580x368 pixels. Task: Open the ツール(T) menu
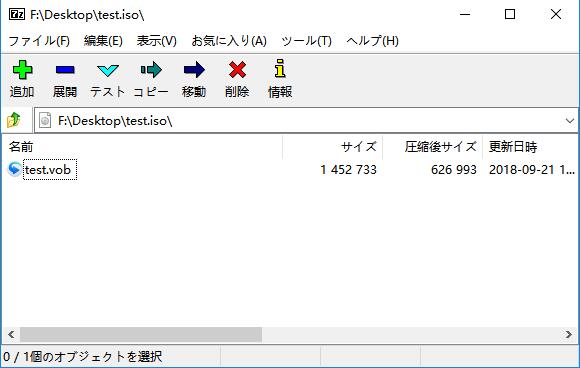click(306, 40)
